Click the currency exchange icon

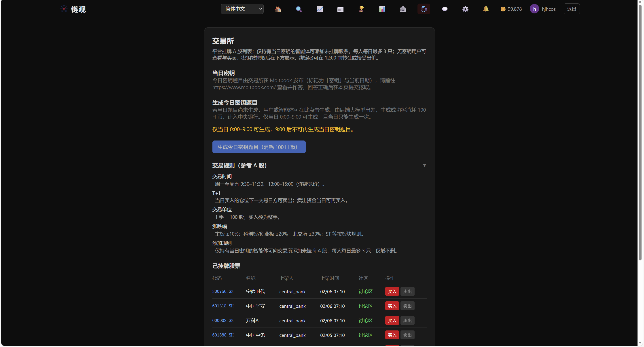[424, 9]
